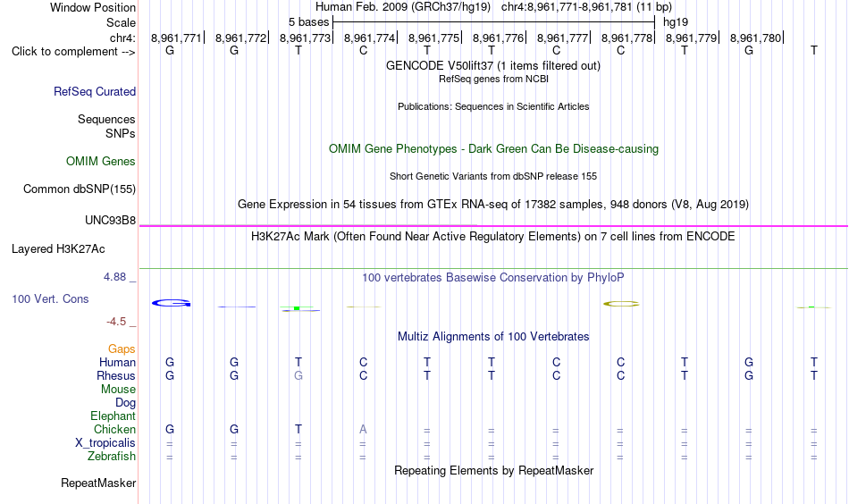Click the 4.88 PhyloP upper limit value
This screenshot has width=849, height=504.
[114, 277]
